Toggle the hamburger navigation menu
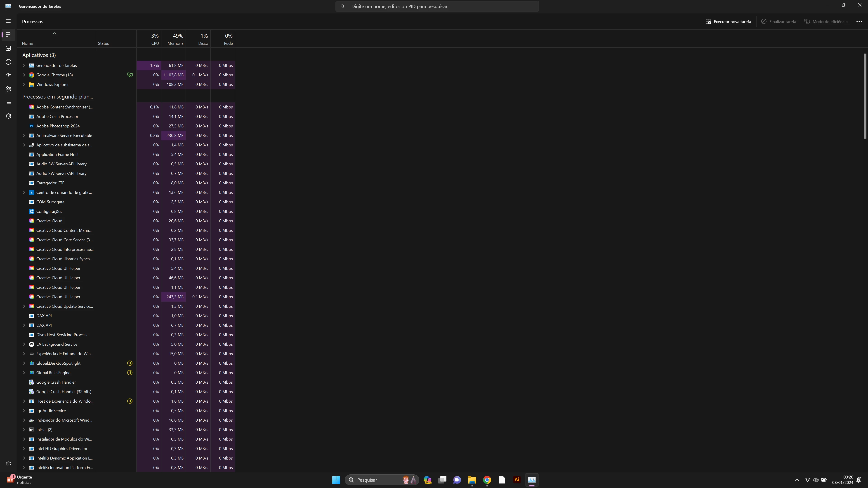 [x=8, y=21]
